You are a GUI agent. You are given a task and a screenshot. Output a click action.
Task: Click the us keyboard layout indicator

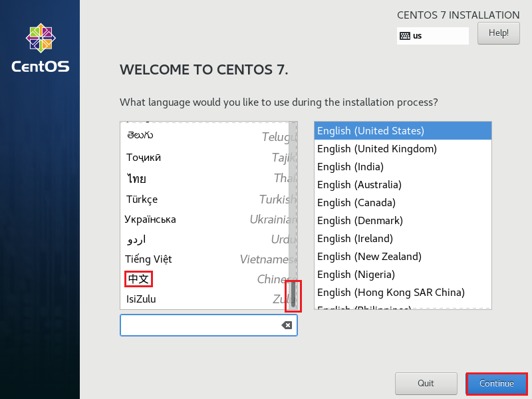click(433, 36)
